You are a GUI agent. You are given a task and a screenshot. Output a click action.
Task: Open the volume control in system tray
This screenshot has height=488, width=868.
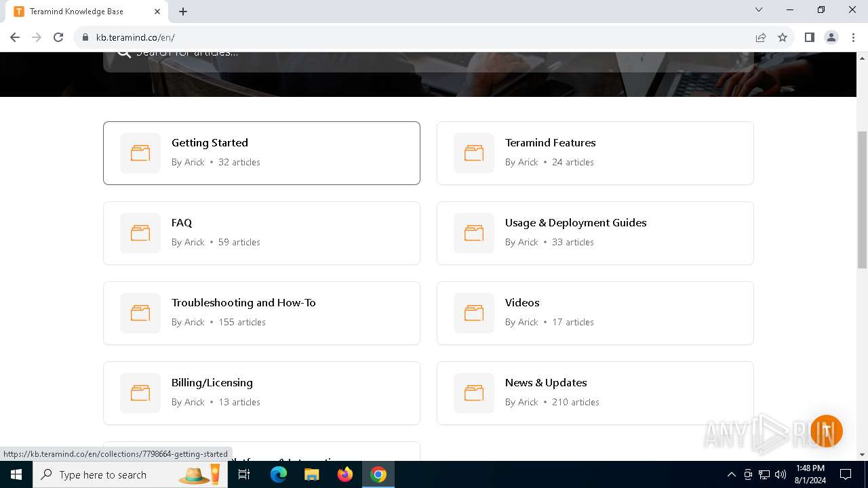click(781, 474)
